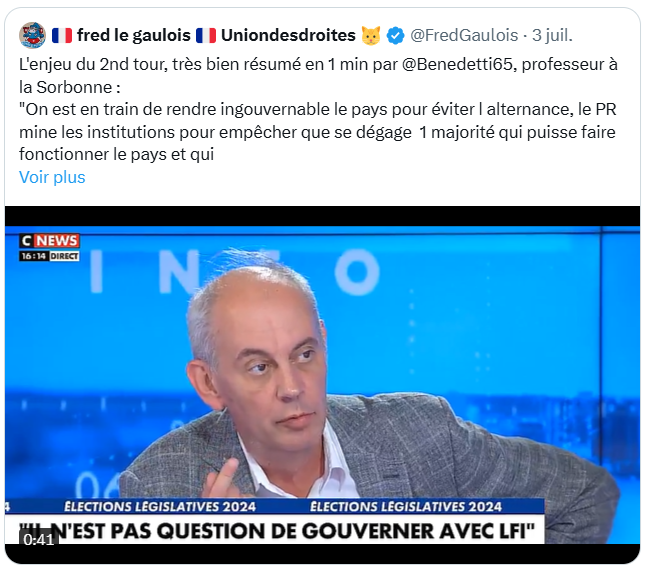The width and height of the screenshot is (648, 568).
Task: Click the 'INFO' studio backdrop lettering in the video
Action: [x=234, y=273]
